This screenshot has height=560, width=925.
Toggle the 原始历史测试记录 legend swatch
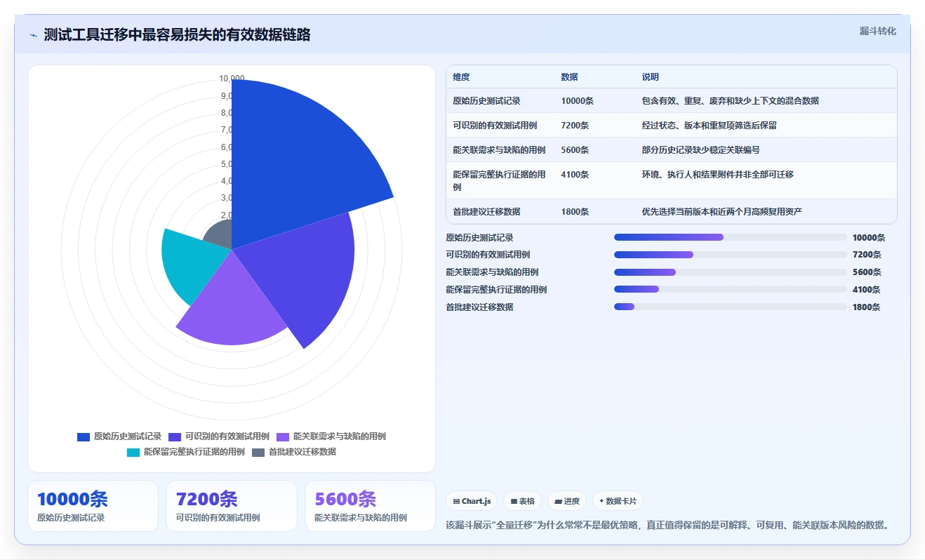[x=84, y=436]
